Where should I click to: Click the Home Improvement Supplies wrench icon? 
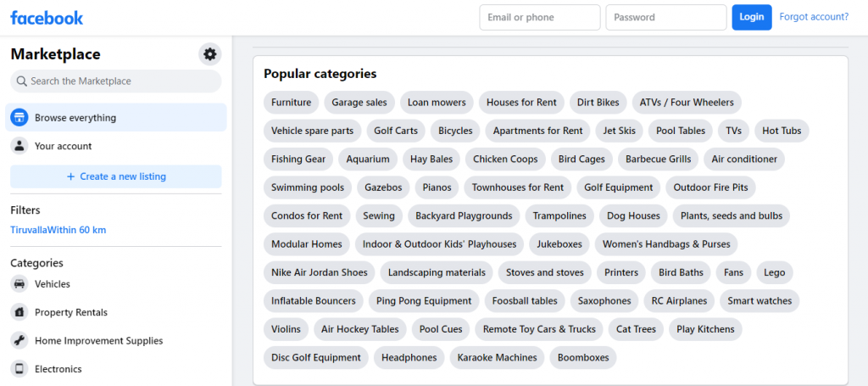[x=19, y=340]
